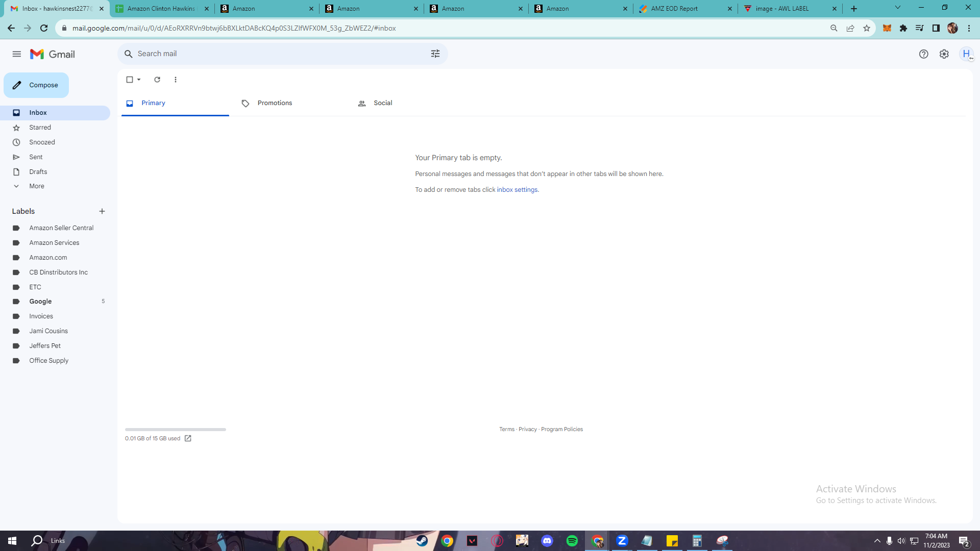Viewport: 980px width, 551px height.
Task: Open the Jami Cousins label
Action: pyautogui.click(x=55, y=331)
